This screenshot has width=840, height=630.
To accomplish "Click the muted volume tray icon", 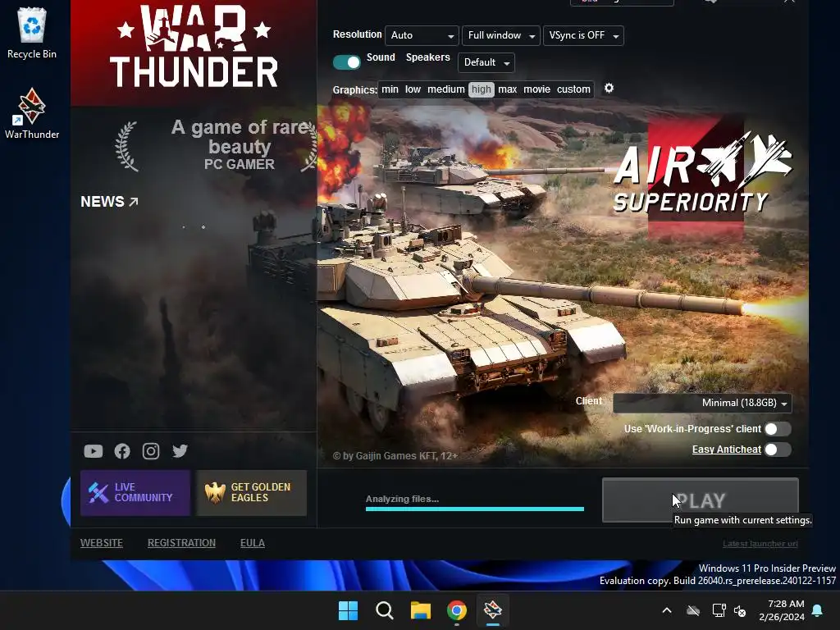I will [x=741, y=610].
